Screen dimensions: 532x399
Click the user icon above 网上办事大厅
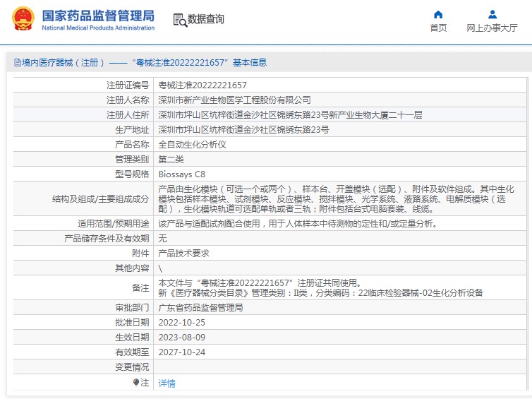[x=492, y=15]
